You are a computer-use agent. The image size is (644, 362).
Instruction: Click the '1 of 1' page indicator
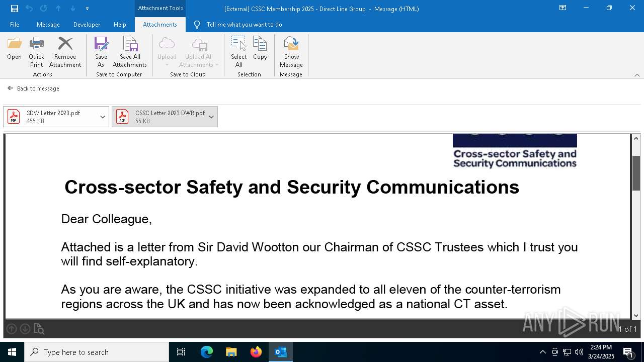627,329
